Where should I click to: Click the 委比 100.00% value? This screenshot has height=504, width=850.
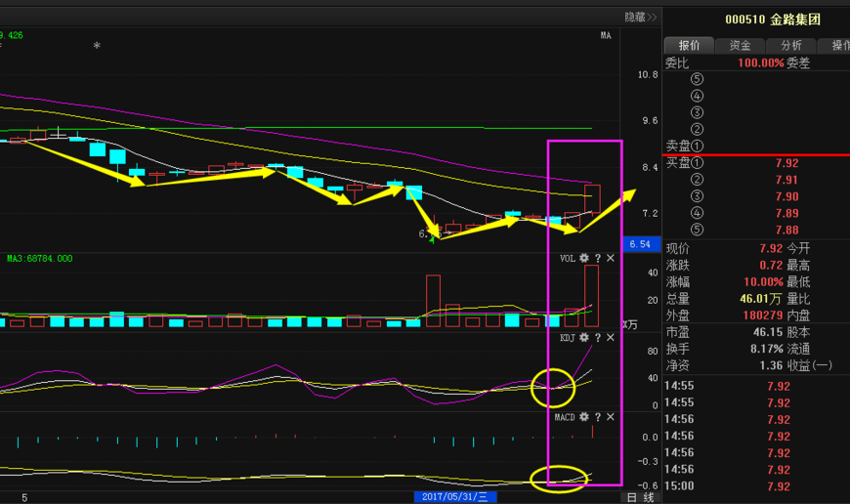pyautogui.click(x=760, y=63)
